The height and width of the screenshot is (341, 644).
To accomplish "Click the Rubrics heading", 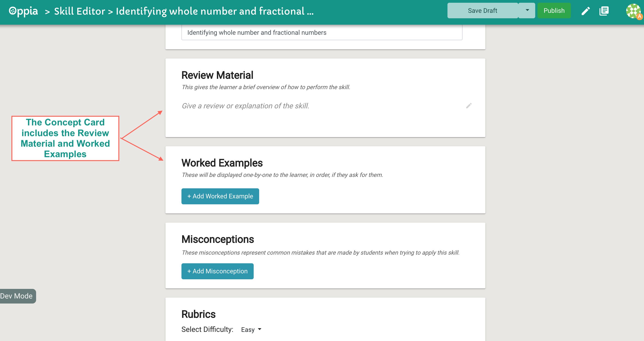I will [199, 314].
